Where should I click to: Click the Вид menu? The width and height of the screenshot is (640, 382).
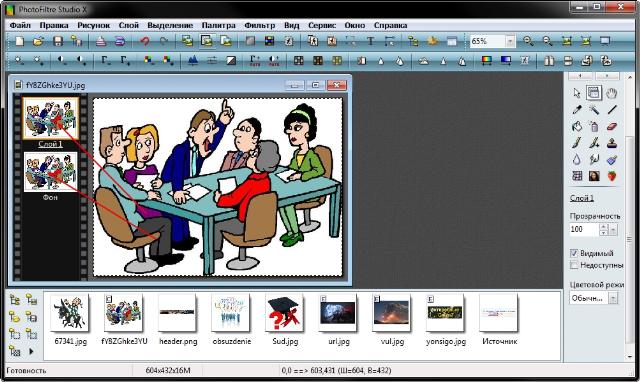point(291,25)
